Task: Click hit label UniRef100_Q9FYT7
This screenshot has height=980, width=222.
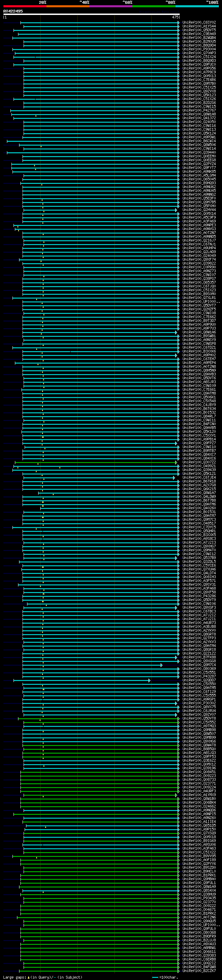Action: [199, 168]
